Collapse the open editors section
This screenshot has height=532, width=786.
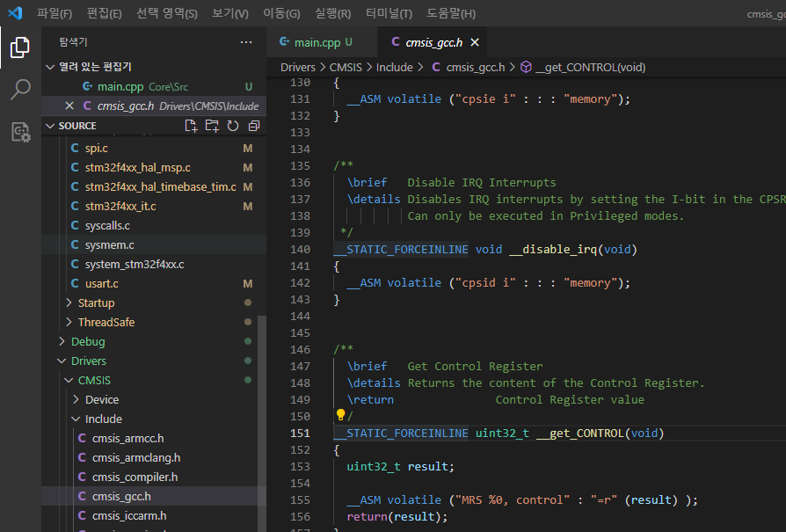click(x=50, y=67)
